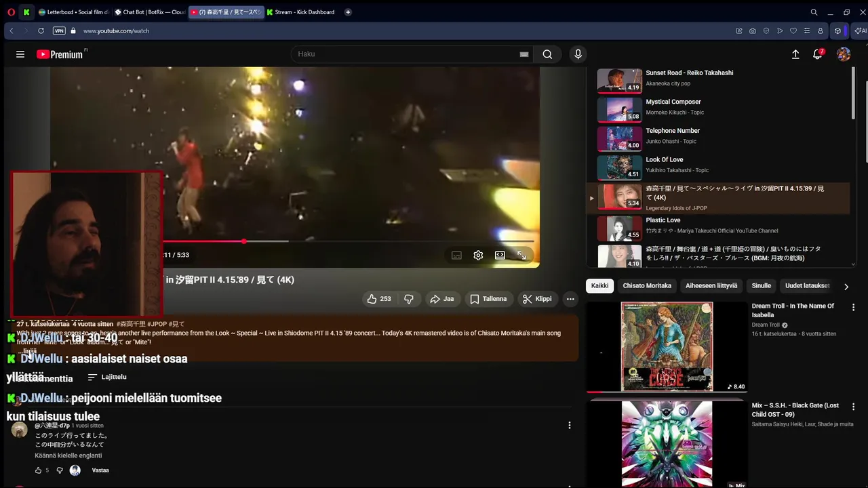Open options menu for the @六連星-d7p comment
The width and height of the screenshot is (868, 488).
tap(570, 426)
